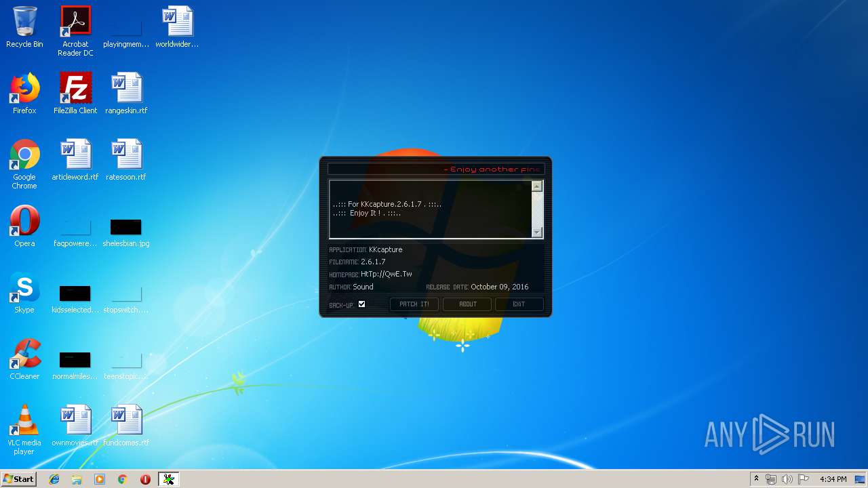Image resolution: width=868 pixels, height=488 pixels.
Task: Click the '2.6.1.7' filename value
Action: coord(373,262)
